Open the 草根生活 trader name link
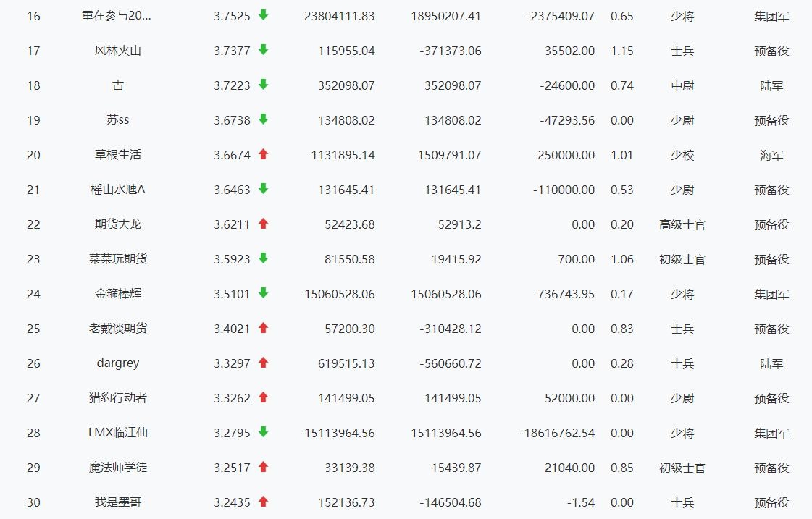The height and width of the screenshot is (519, 812). tap(117, 155)
